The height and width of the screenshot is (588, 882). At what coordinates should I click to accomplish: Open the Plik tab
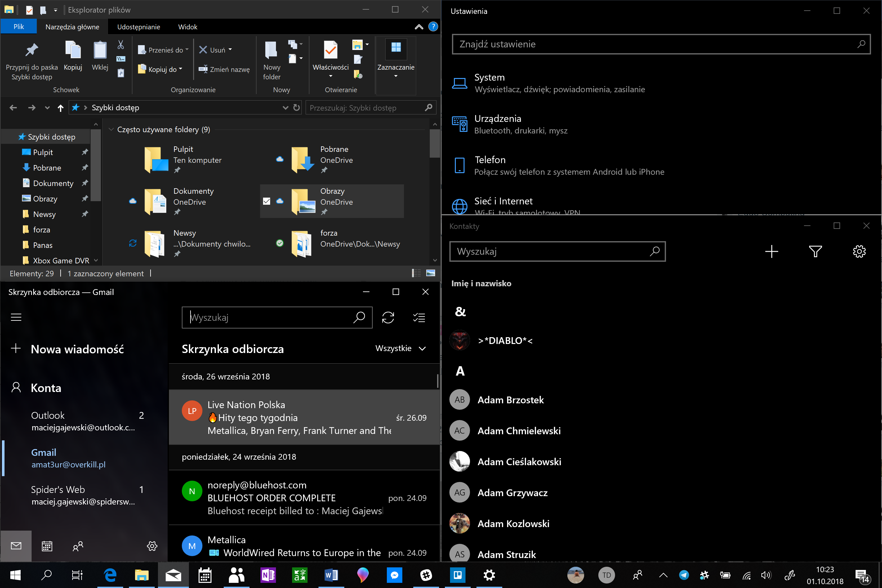[x=19, y=27]
